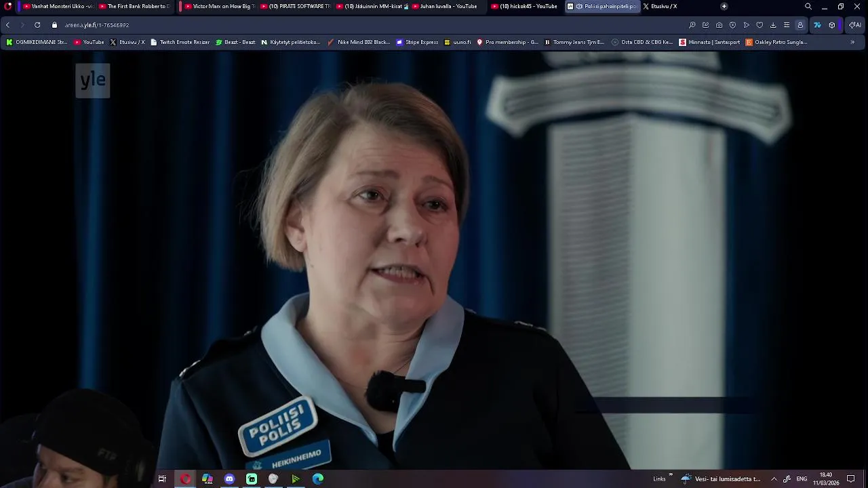This screenshot has height=488, width=868.
Task: Open Nike Mind 002 Black bookmark
Action: pos(359,42)
